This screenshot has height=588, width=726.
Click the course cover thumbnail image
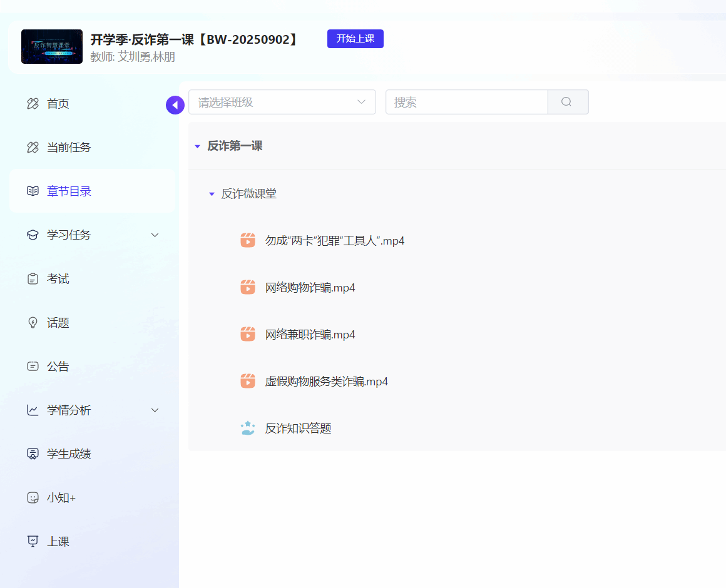[x=52, y=47]
